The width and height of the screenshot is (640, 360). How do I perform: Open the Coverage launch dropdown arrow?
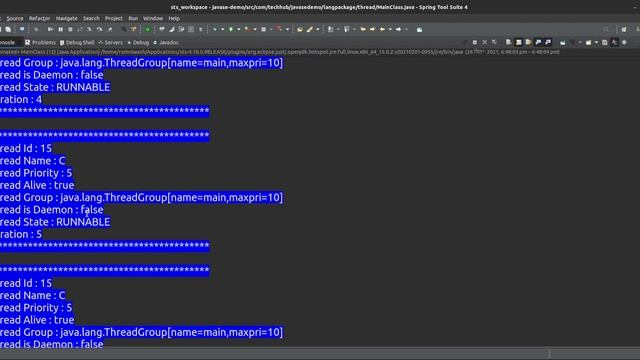(x=255, y=29)
